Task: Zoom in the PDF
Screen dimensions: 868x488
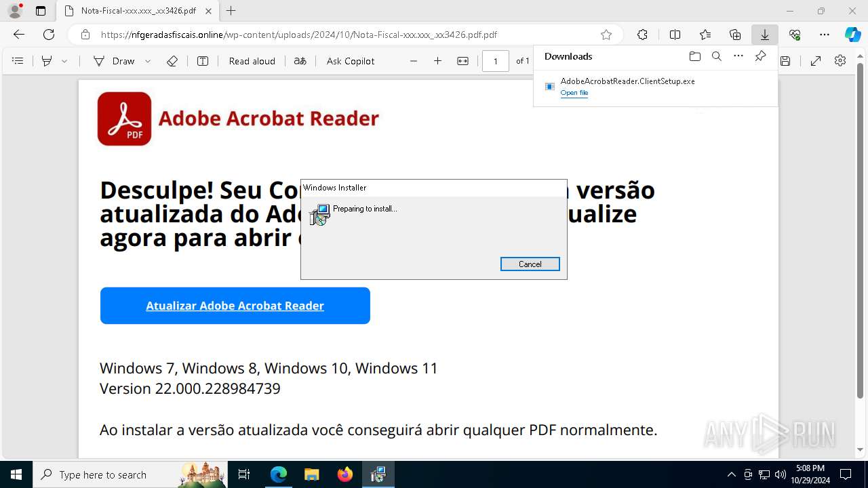Action: [437, 61]
